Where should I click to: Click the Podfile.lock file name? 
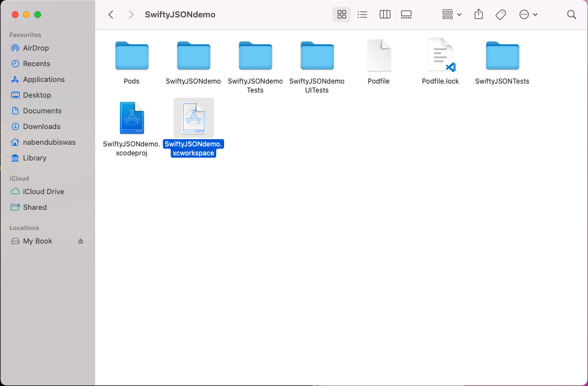tap(440, 81)
